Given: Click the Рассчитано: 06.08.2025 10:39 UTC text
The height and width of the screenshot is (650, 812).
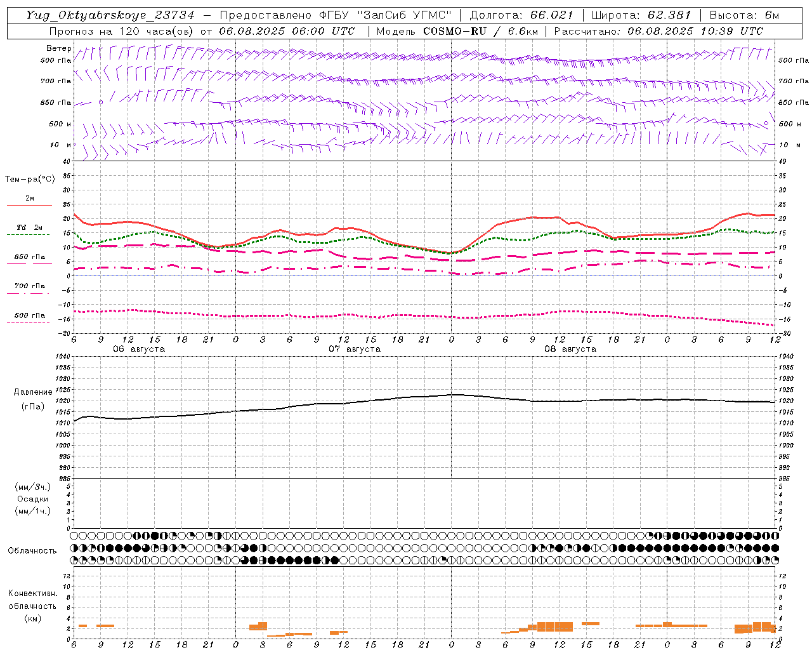Looking at the screenshot, I should pyautogui.click(x=659, y=31).
